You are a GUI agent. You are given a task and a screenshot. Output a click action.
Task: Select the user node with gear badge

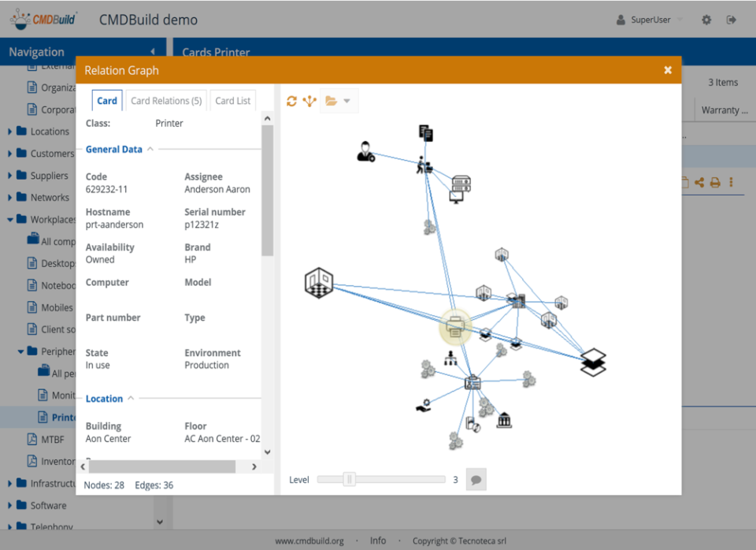click(365, 151)
